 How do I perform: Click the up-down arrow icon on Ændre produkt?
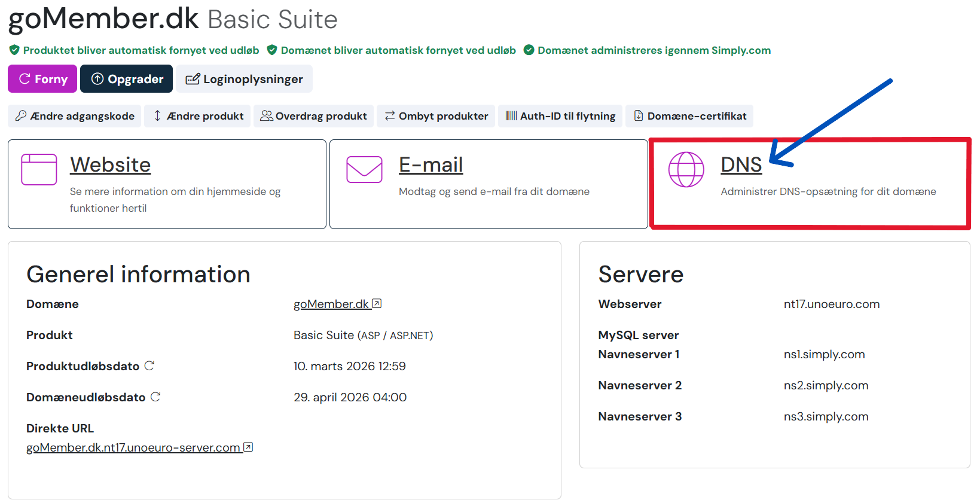(x=157, y=115)
